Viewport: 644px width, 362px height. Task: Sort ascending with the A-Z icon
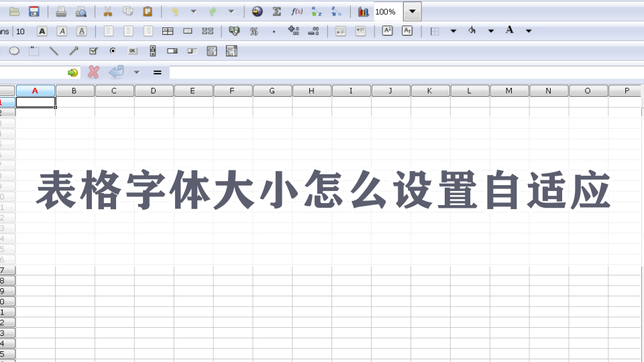(317, 11)
